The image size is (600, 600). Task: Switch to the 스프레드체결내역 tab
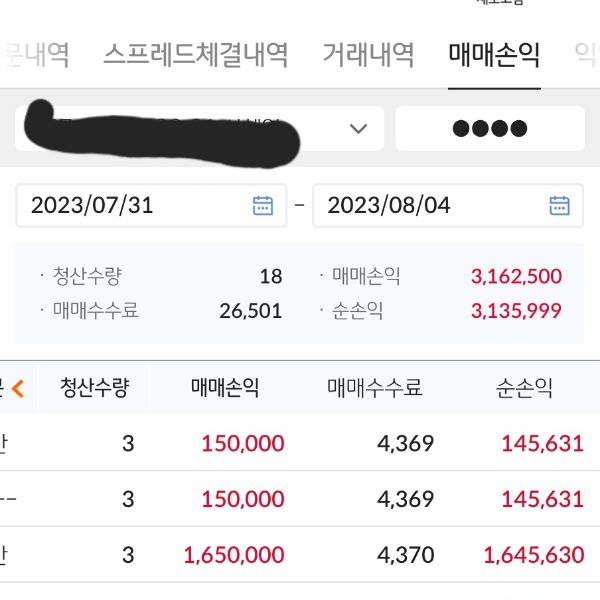(x=196, y=55)
